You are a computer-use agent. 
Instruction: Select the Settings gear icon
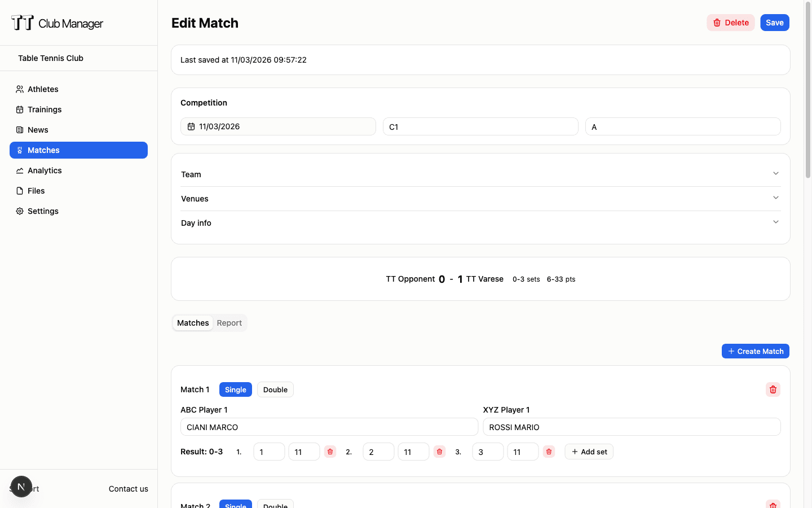pos(19,211)
